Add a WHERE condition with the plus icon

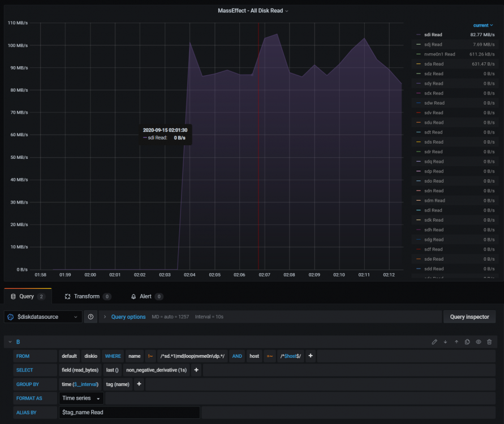pos(311,356)
